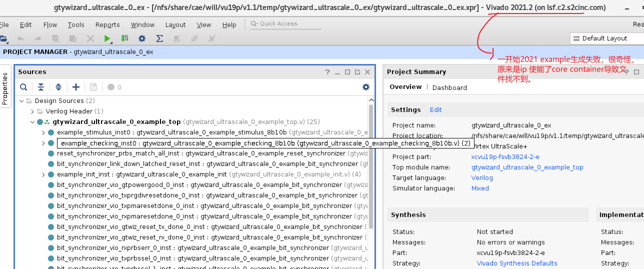Click Edit link next to Settings
Image resolution: width=644 pixels, height=269 pixels.
pos(435,110)
